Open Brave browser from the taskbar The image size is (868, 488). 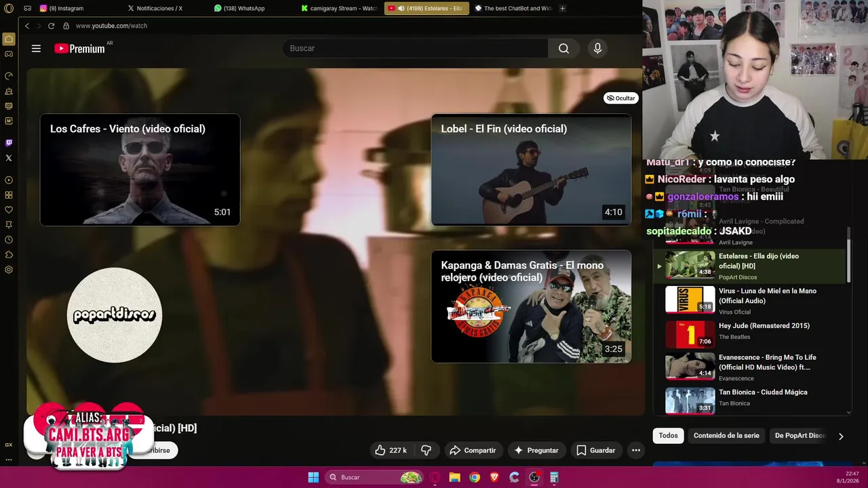[x=494, y=477]
